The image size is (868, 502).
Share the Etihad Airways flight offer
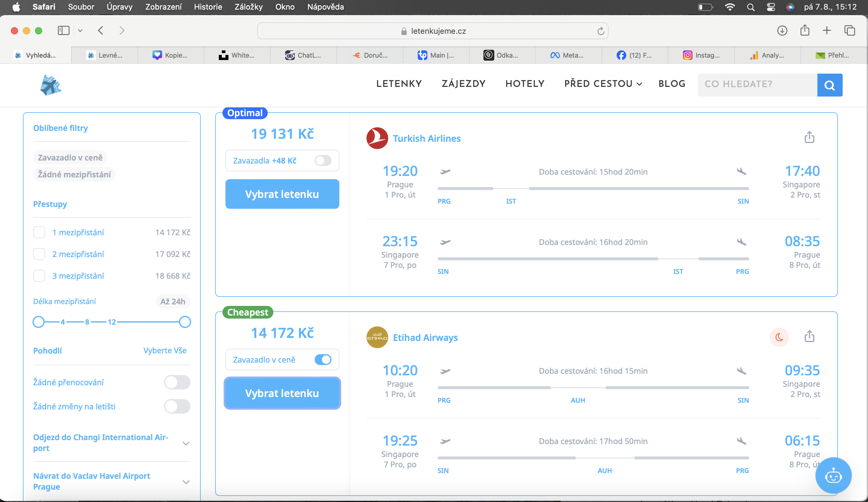click(809, 336)
